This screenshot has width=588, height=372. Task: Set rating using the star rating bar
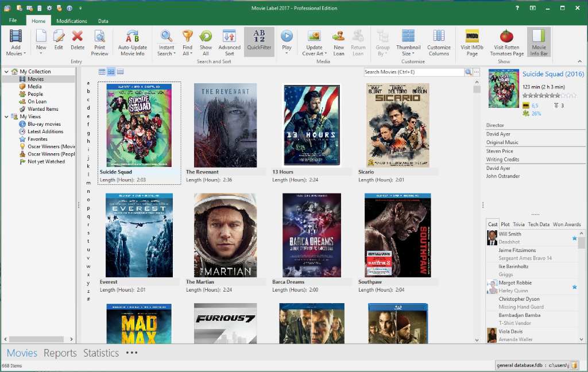pos(550,96)
